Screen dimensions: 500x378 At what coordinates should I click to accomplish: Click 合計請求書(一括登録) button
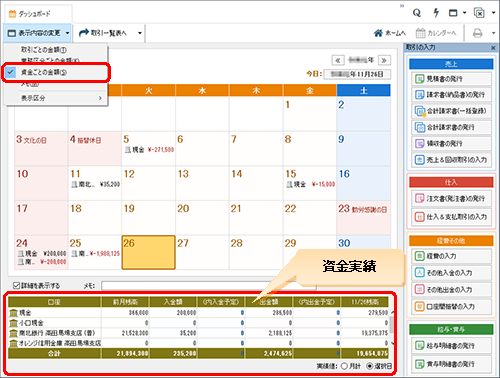(x=451, y=111)
